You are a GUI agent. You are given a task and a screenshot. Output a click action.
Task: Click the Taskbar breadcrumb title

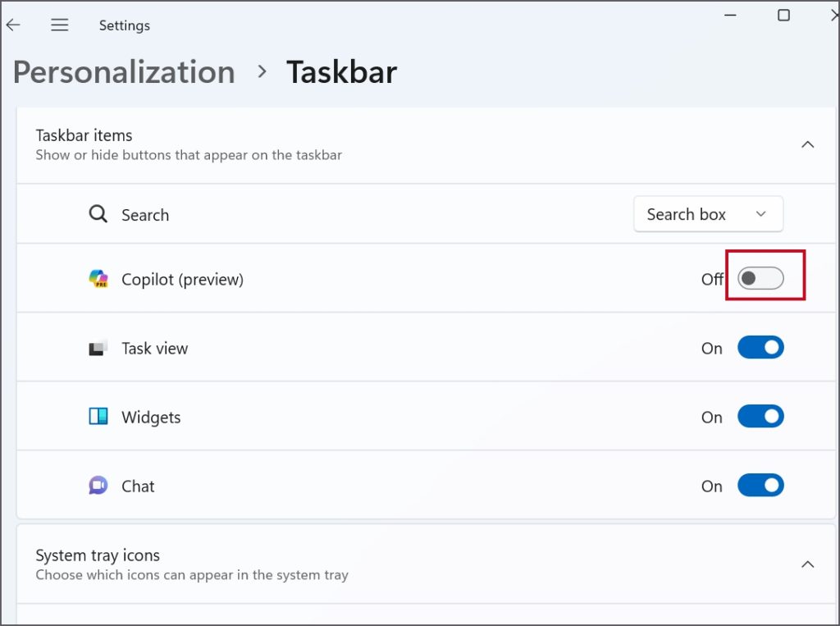341,72
